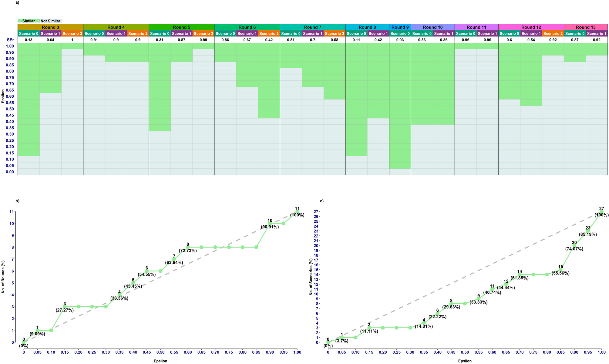Click the 1.00 epsilon row label in heatmap

[x=10, y=46]
